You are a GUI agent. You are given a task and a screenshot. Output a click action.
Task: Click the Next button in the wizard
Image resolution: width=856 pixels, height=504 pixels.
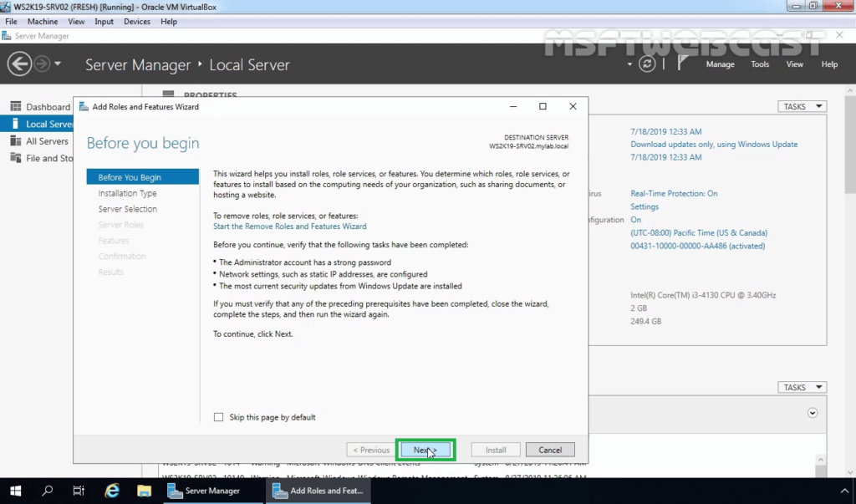[x=425, y=450]
